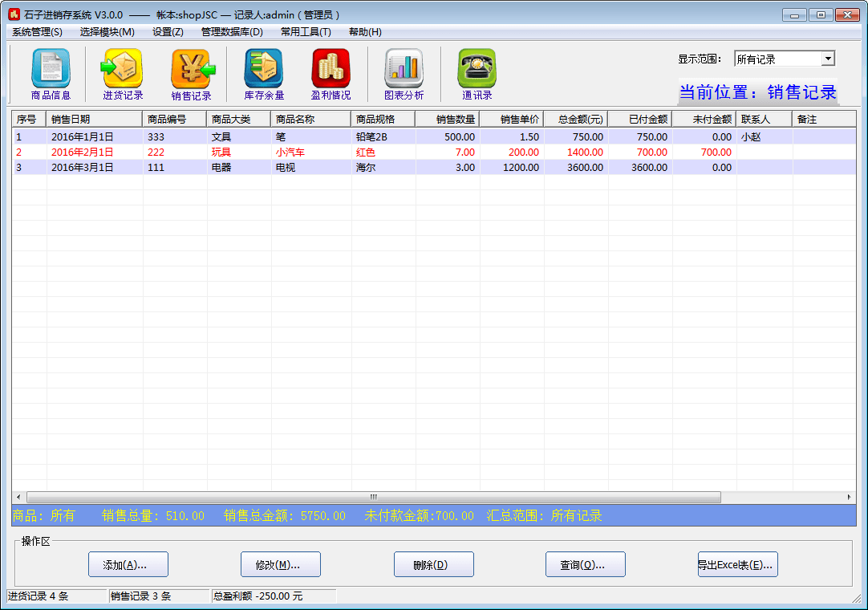This screenshot has height=610, width=868.
Task: Open the 选择模块(M) menu
Action: (x=107, y=32)
